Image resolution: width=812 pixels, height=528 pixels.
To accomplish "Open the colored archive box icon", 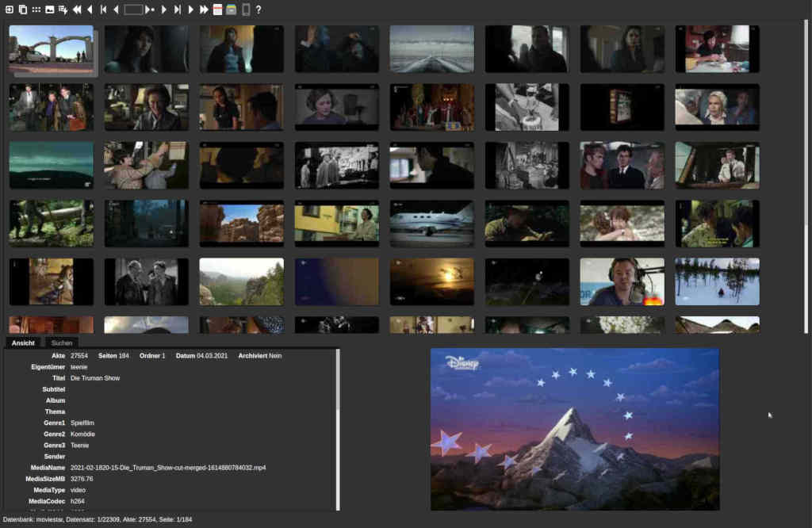I will pos(231,10).
